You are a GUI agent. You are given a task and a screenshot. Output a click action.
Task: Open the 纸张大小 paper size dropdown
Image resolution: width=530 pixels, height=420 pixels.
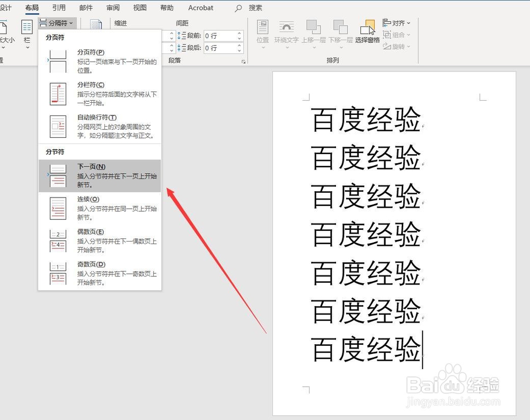pyautogui.click(x=6, y=34)
